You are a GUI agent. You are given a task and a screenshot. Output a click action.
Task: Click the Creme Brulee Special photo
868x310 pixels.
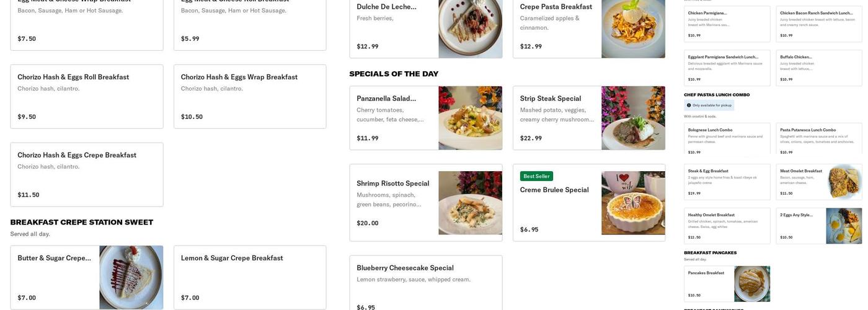(x=633, y=203)
